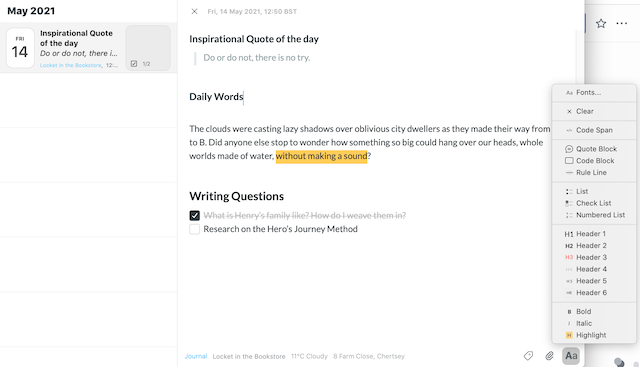Apply Header 6 style
The image size is (640, 367).
click(x=594, y=293)
